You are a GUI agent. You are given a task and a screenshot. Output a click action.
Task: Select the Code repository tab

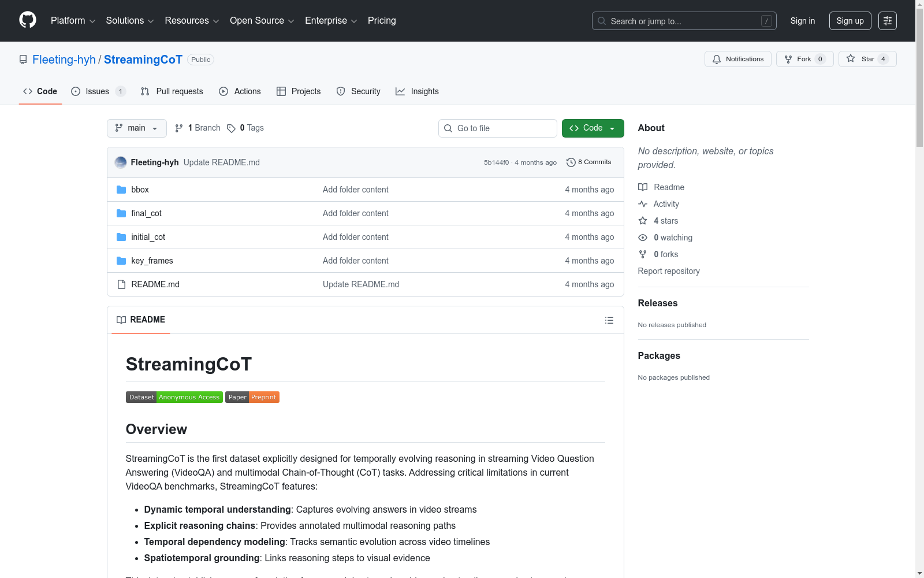tap(40, 91)
